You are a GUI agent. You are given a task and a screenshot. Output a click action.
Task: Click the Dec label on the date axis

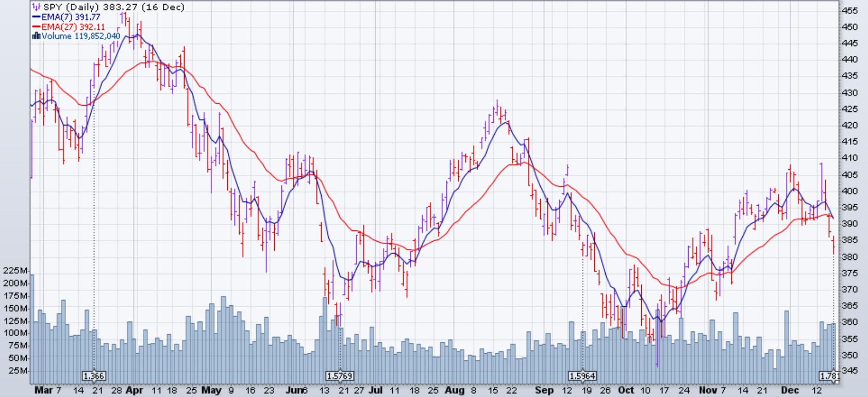click(790, 390)
